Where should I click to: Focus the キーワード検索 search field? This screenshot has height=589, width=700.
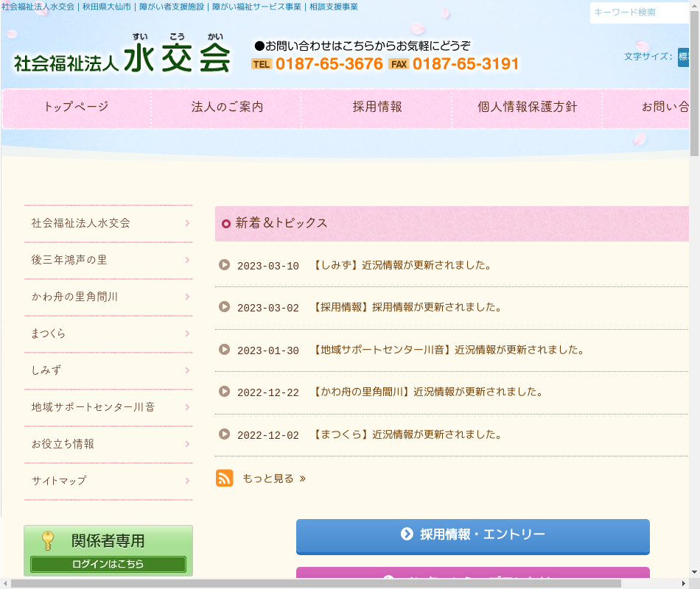point(638,13)
